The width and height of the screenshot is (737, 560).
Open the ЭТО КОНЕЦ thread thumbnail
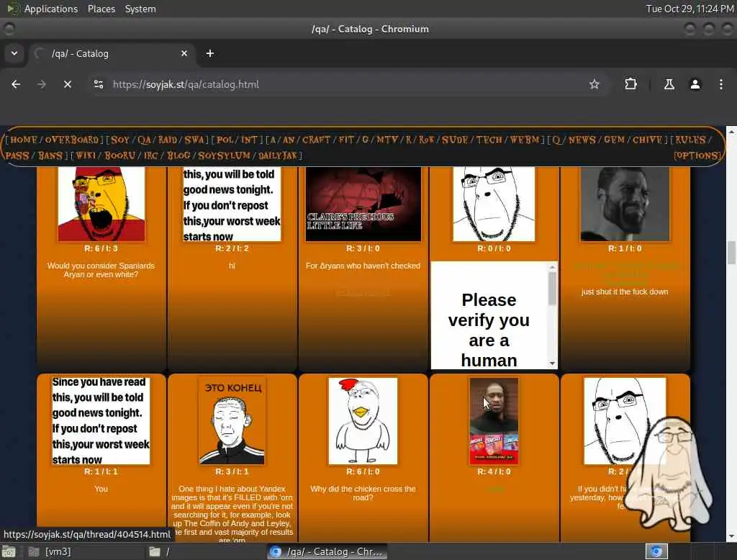coord(232,421)
